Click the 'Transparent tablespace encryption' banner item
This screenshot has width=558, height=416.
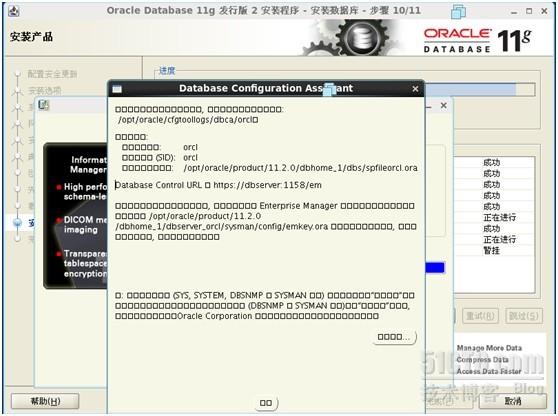(x=85, y=264)
